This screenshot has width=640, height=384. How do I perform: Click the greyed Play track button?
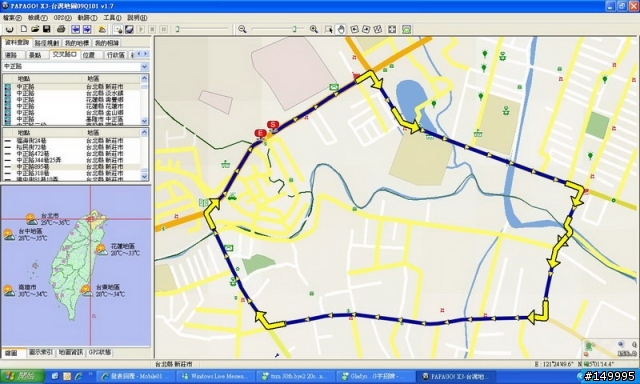pyautogui.click(x=141, y=29)
